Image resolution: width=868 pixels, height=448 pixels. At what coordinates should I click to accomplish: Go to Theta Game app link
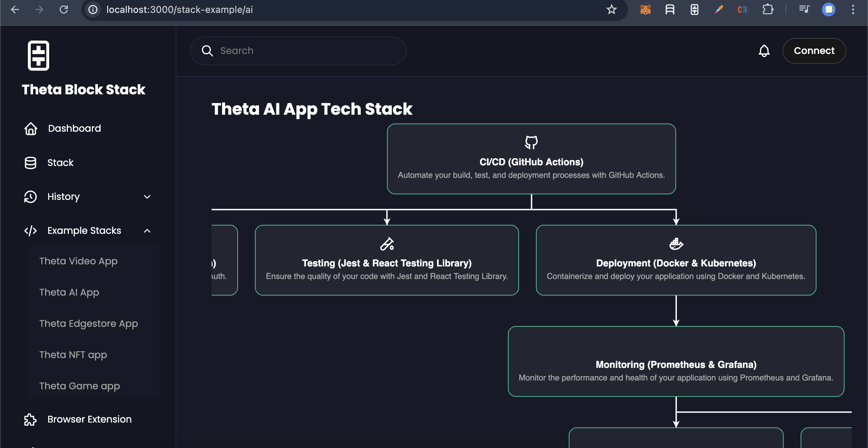(80, 386)
